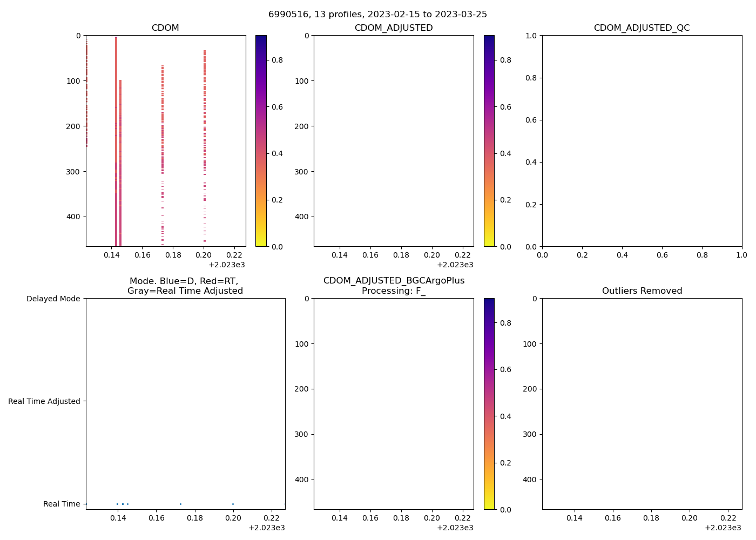Screen dimensions: 756x540
Task: Click the "Delayed Mode" y-axis label
Action: (53, 299)
